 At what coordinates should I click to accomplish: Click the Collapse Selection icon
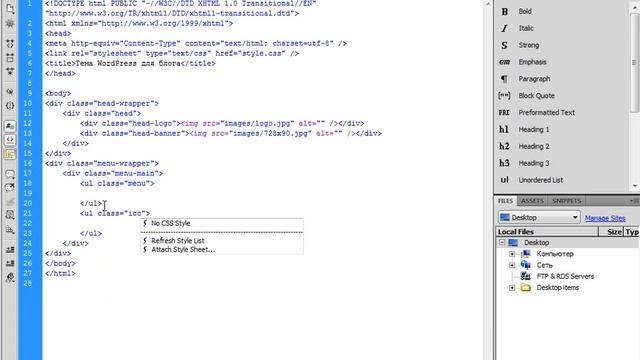(x=10, y=58)
